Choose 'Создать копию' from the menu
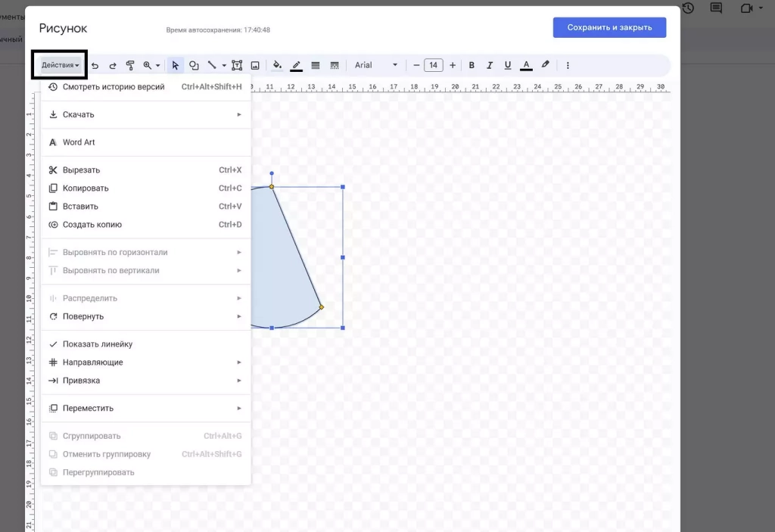 point(92,225)
